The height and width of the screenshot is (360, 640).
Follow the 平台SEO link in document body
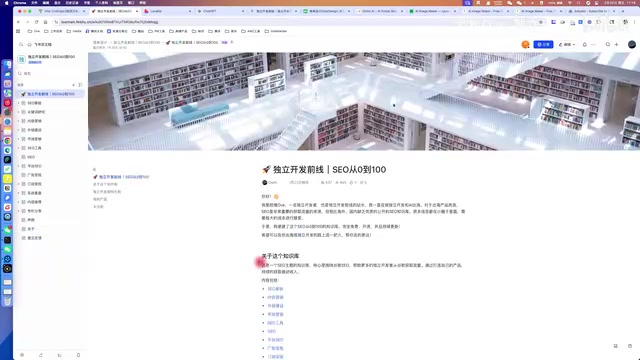275,340
